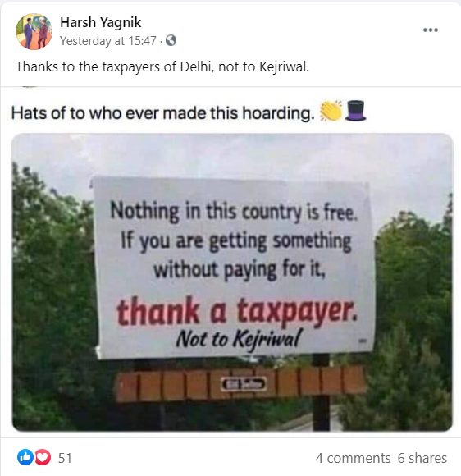This screenshot has width=461, height=476.
Task: Click the public globe privacy icon
Action: click(x=171, y=40)
